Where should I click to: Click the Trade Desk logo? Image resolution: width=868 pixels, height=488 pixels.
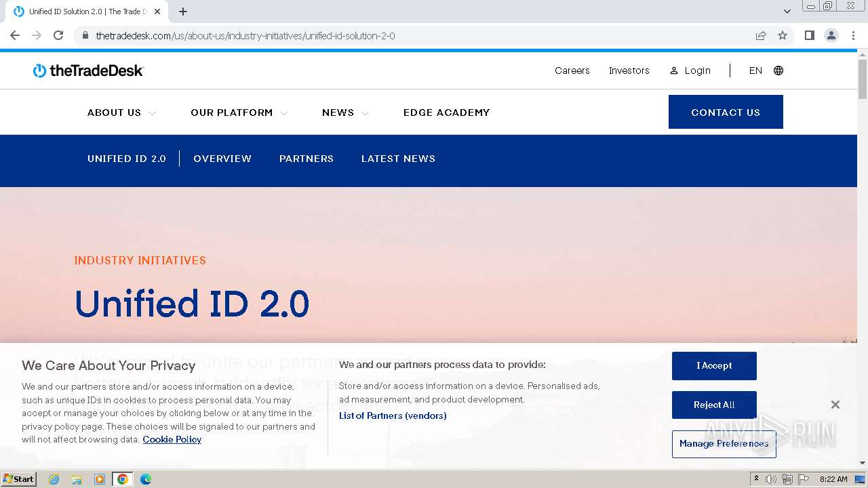point(88,70)
